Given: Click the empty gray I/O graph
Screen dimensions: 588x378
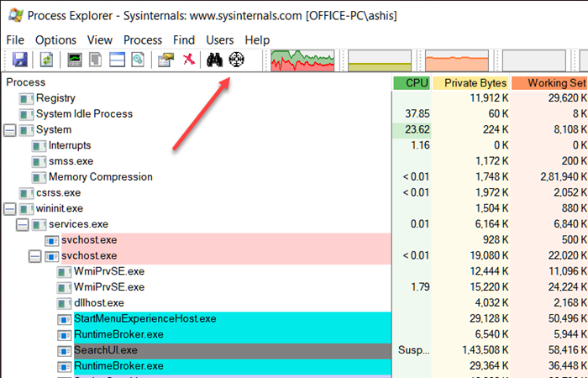Looking at the screenshot, I should [534, 60].
